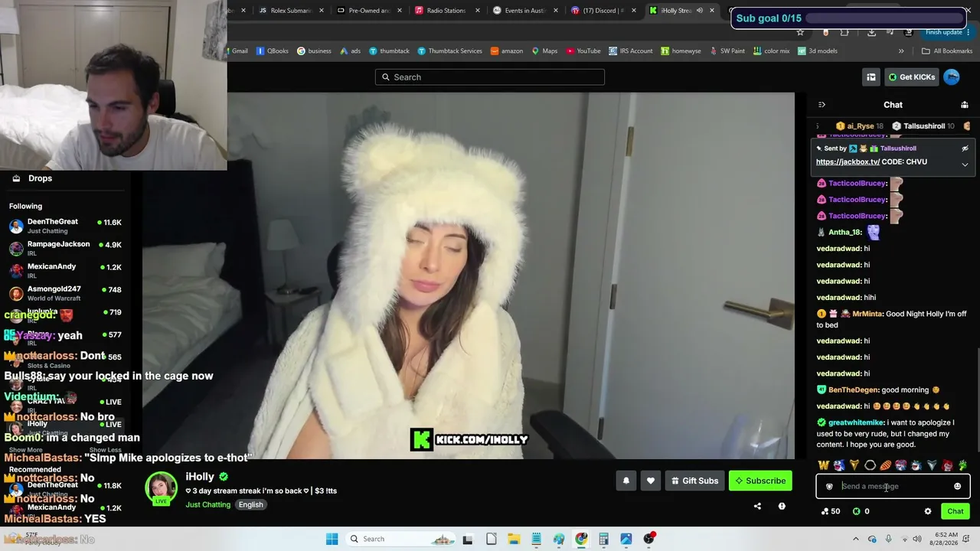The height and width of the screenshot is (551, 980).
Task: Open the Calculator app on the taskbar
Action: tap(603, 539)
